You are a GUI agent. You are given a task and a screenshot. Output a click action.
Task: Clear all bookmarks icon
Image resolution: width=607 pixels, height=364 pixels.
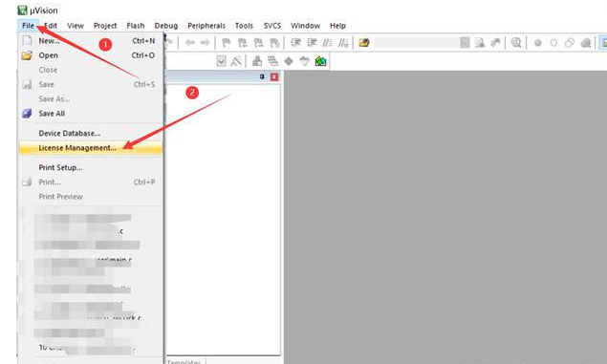pos(274,43)
